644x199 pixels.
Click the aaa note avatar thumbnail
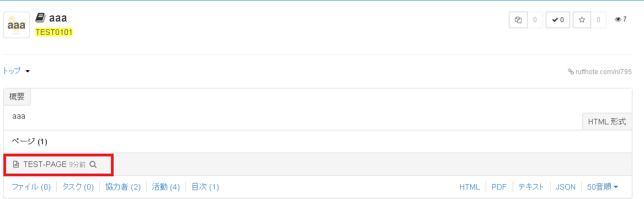[x=17, y=25]
